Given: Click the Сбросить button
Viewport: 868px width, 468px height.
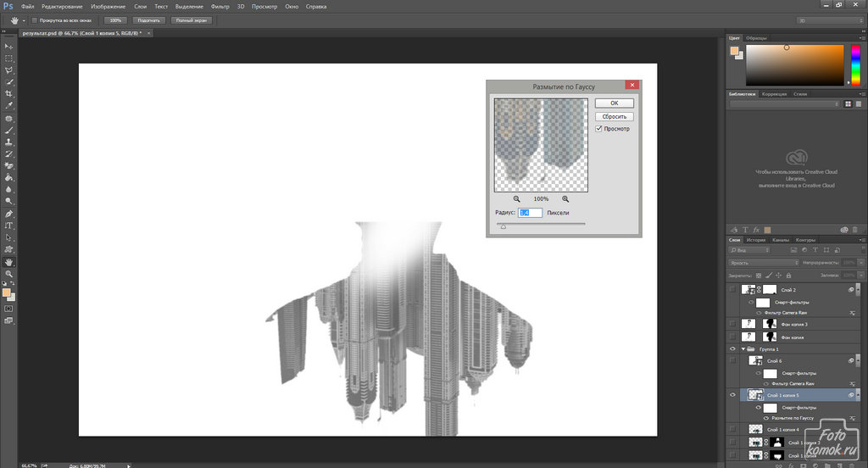Looking at the screenshot, I should coord(615,116).
